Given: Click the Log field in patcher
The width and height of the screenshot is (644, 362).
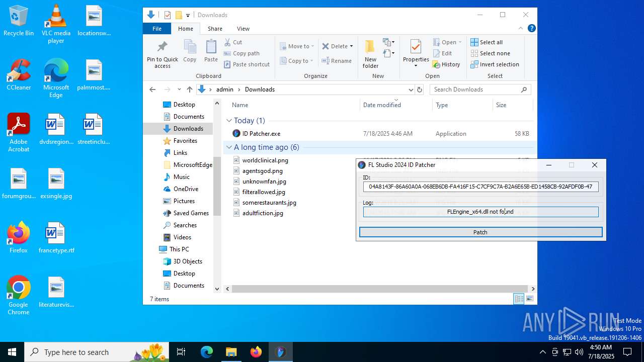Looking at the screenshot, I should 480,212.
